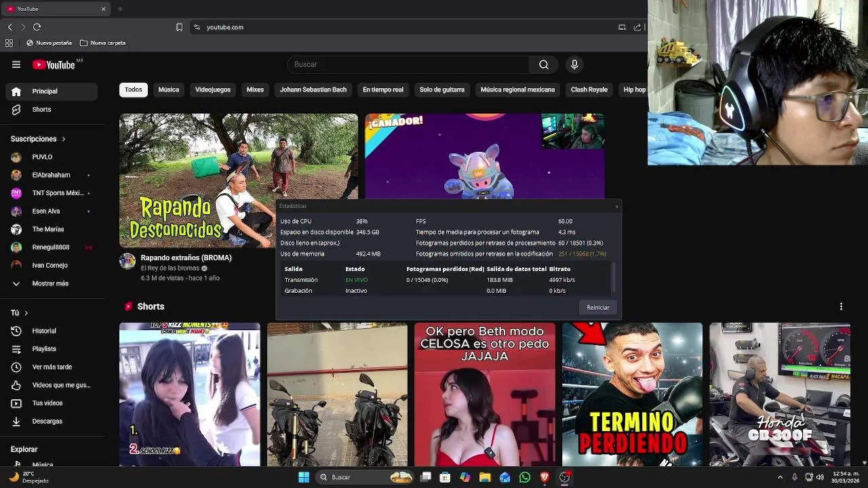Start voice search with microphone icon
868x488 pixels.
574,64
